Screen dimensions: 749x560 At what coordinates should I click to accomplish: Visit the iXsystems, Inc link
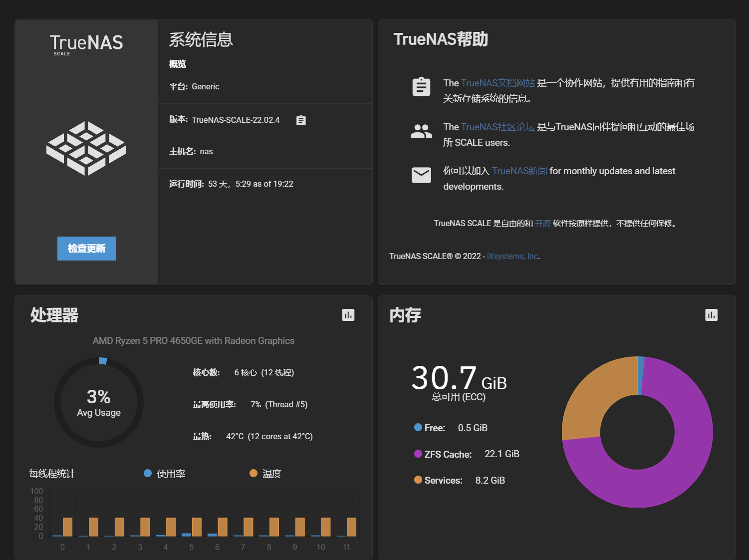(511, 256)
